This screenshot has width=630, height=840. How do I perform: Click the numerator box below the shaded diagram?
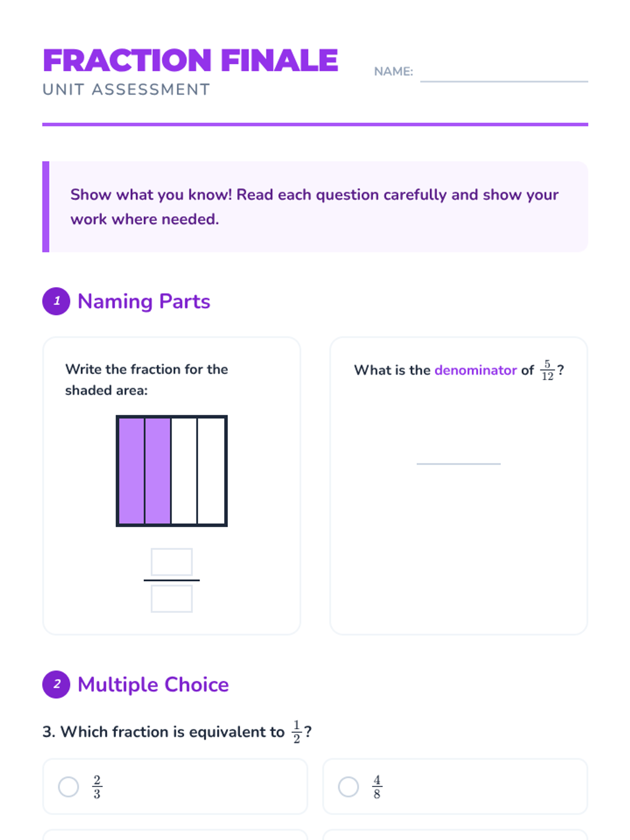(172, 562)
